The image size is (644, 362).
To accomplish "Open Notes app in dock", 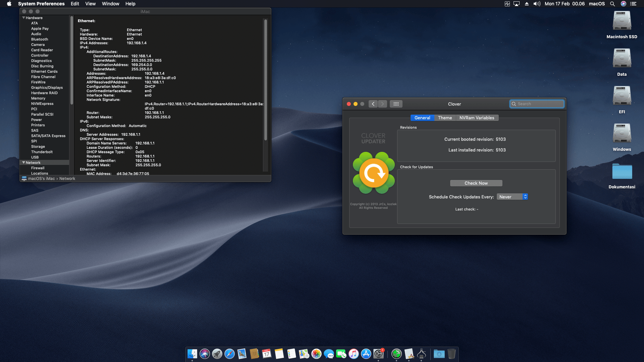I will pyautogui.click(x=279, y=354).
